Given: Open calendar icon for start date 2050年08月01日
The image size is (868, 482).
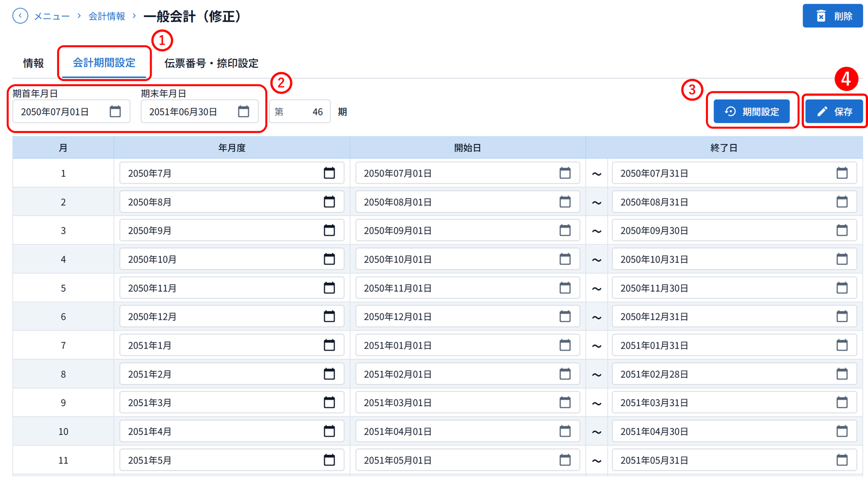Looking at the screenshot, I should point(565,201).
